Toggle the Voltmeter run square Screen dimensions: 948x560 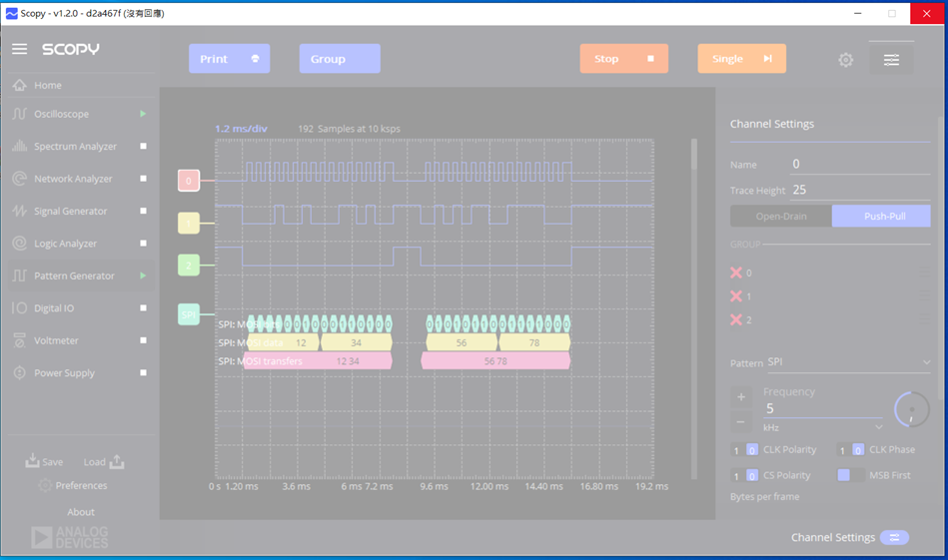(x=143, y=340)
